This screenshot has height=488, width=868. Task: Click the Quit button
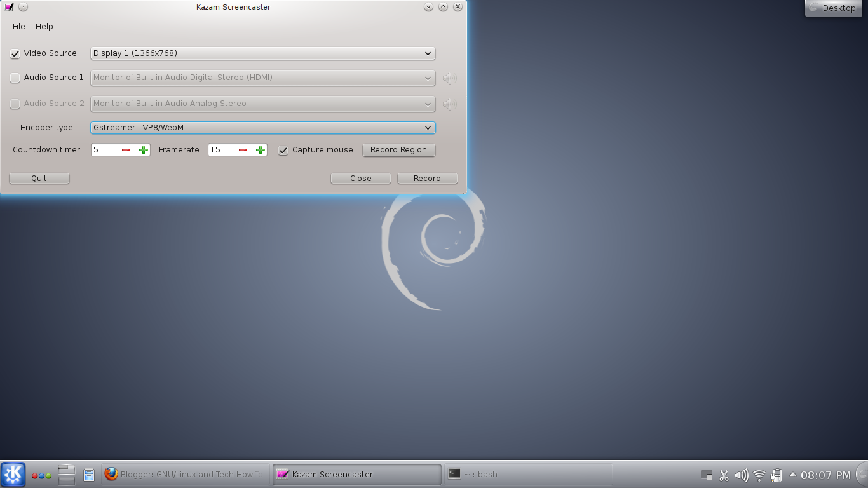[39, 179]
